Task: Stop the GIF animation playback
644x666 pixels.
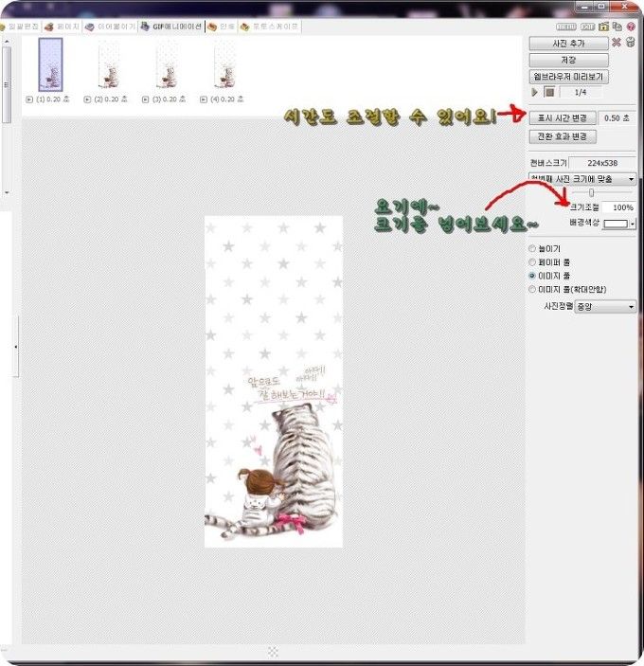Action: 549,92
